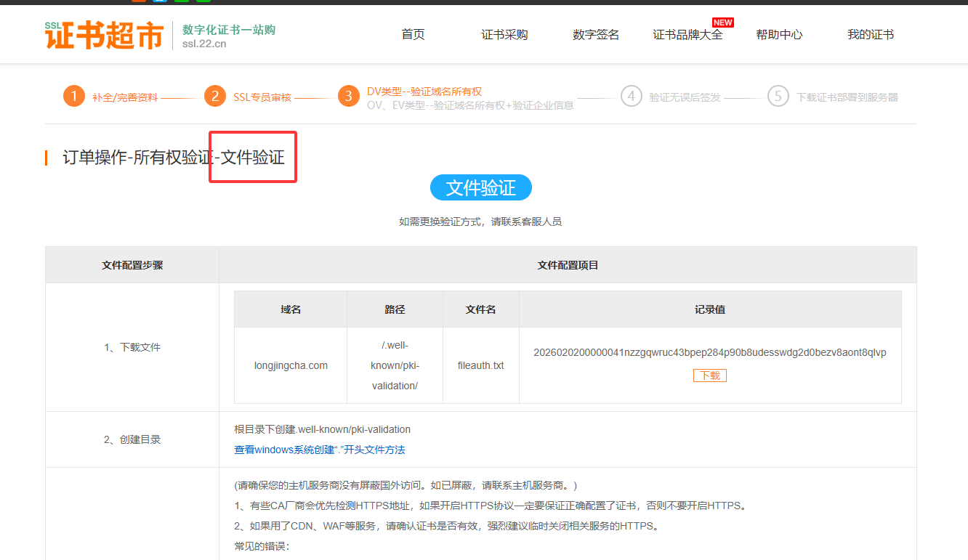This screenshot has width=968, height=560.
Task: Open 证书品牌大全 in the navigation
Action: coord(687,35)
